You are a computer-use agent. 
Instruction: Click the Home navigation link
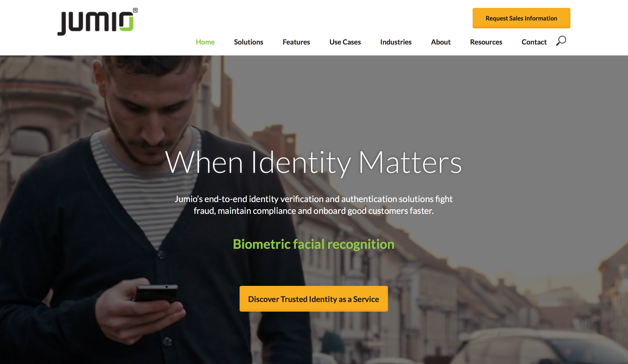[x=205, y=42]
